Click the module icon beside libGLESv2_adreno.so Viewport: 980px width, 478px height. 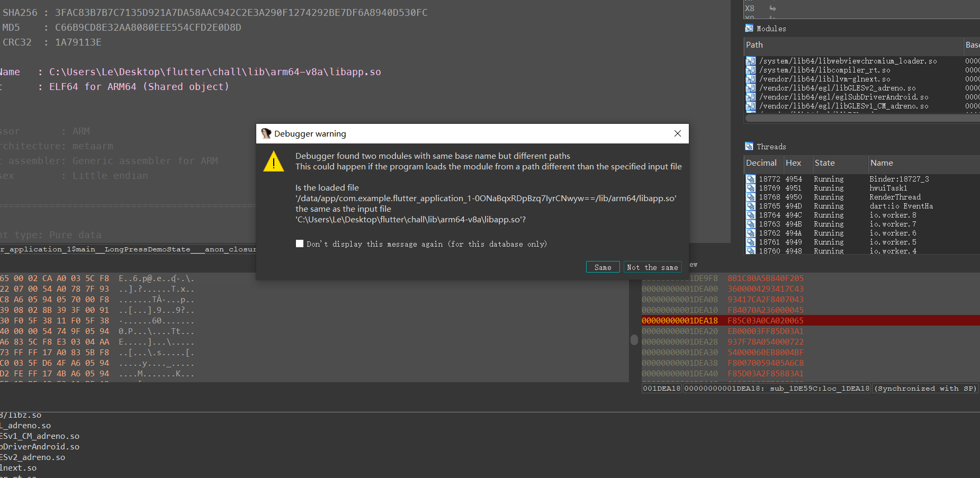click(751, 88)
